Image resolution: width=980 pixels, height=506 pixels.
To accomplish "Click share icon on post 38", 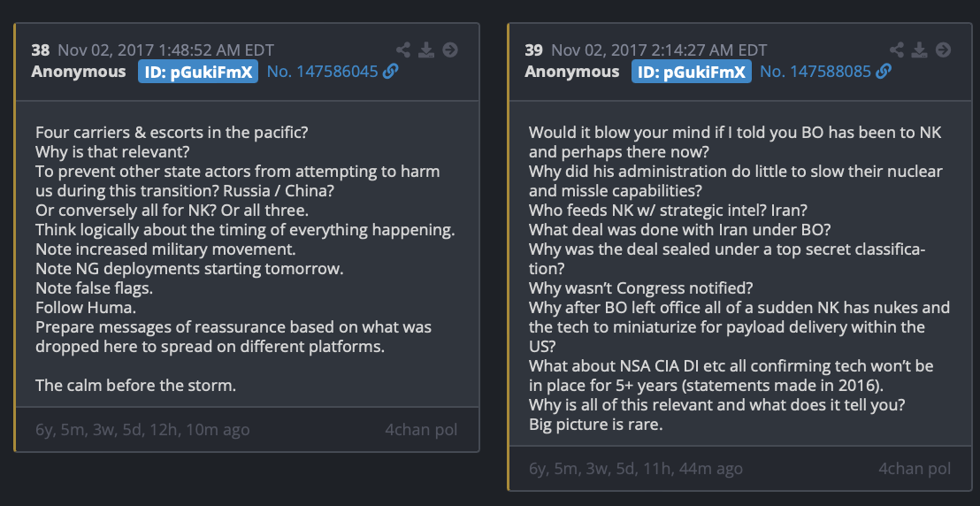I will [x=403, y=50].
